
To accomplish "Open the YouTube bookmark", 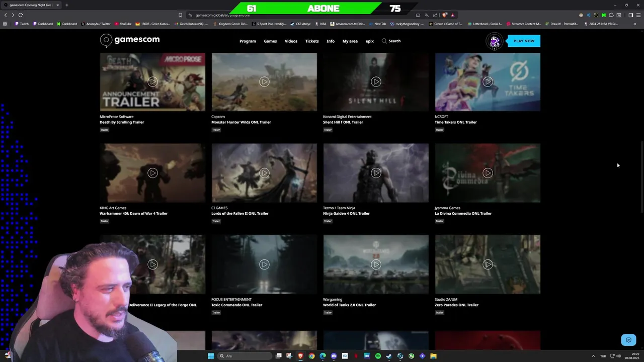I will 123,24.
